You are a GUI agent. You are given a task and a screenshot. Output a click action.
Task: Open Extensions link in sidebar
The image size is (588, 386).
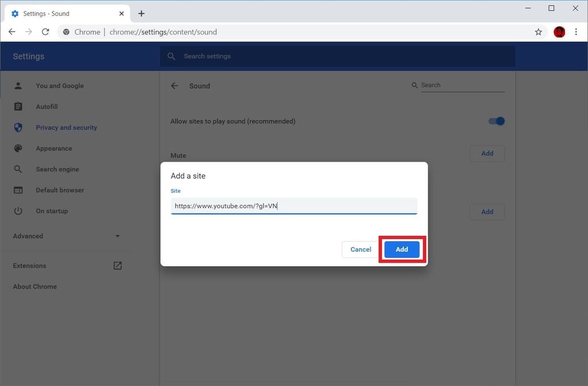coord(30,266)
